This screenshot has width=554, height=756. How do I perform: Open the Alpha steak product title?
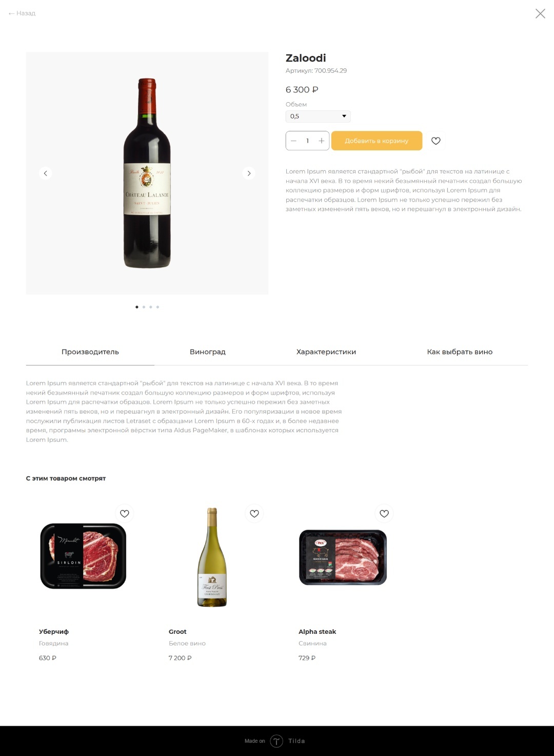(317, 632)
